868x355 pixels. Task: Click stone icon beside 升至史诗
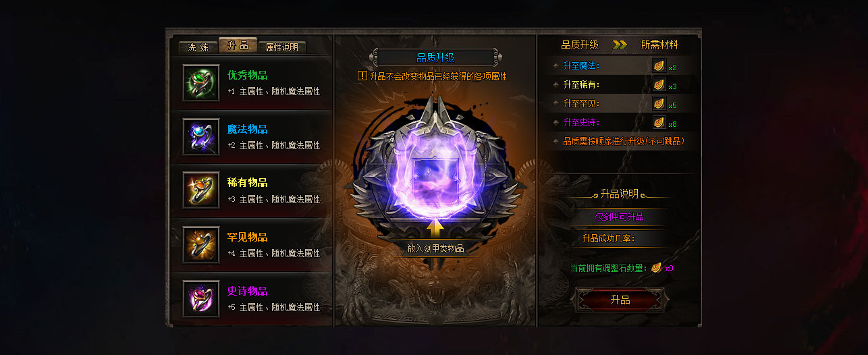659,123
